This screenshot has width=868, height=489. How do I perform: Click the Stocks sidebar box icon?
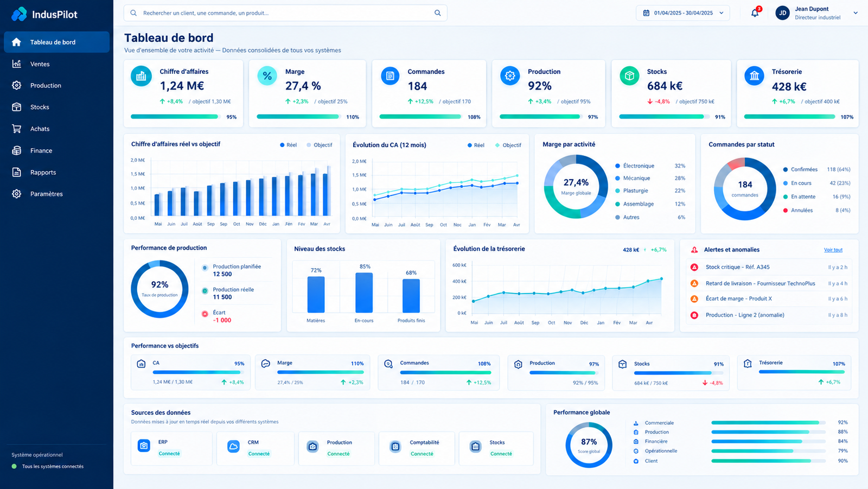(17, 107)
